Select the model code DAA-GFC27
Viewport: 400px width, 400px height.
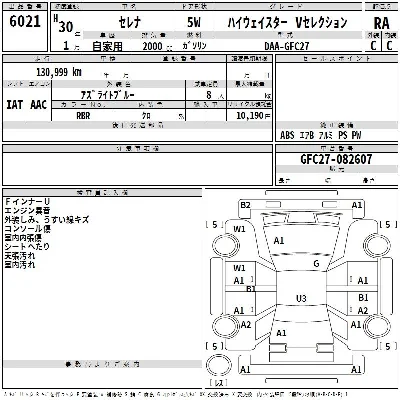click(x=287, y=46)
